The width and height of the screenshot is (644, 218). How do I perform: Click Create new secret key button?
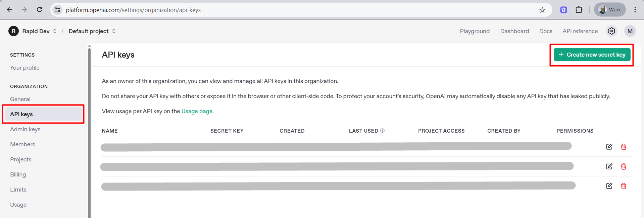[592, 55]
